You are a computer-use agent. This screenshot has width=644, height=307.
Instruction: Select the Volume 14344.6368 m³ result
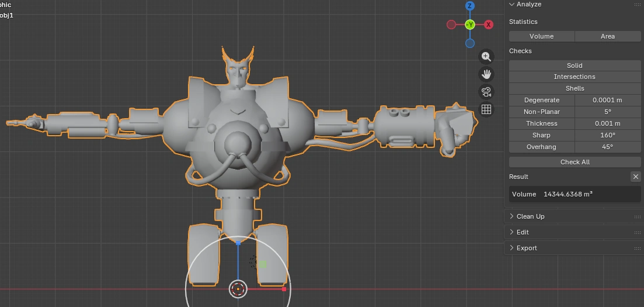575,194
